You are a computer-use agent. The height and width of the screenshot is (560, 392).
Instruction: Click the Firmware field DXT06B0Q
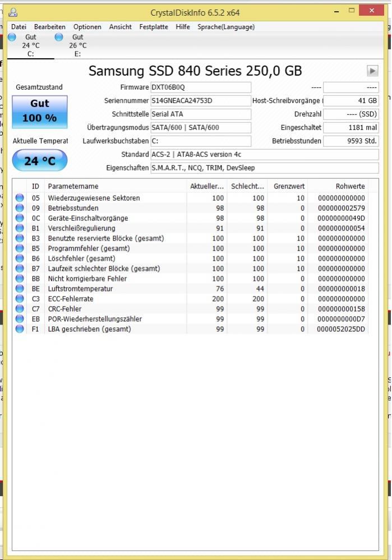[201, 87]
